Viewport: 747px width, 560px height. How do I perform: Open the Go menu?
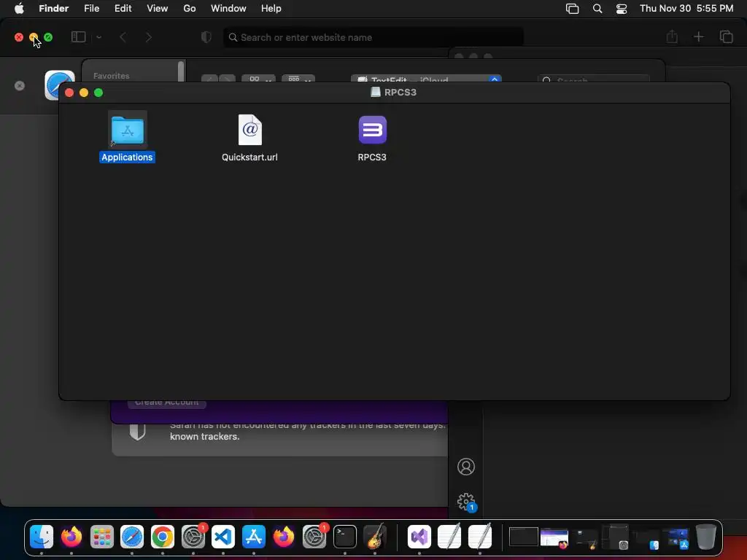(x=190, y=9)
